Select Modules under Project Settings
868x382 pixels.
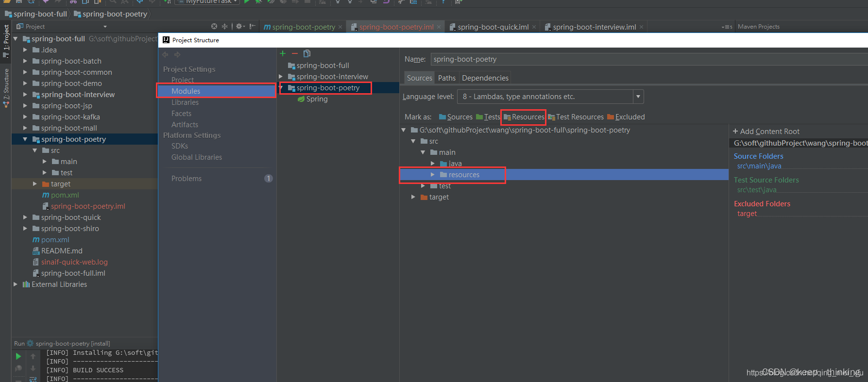pos(217,91)
